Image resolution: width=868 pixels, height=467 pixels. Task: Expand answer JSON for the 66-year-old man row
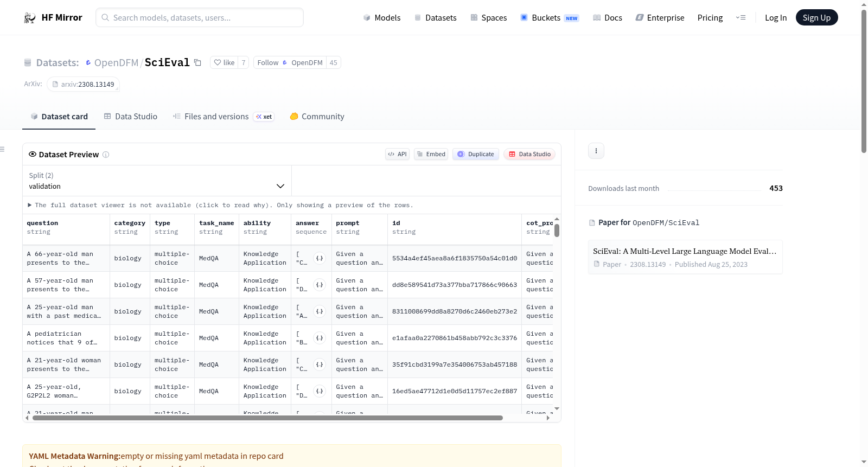pyautogui.click(x=320, y=258)
